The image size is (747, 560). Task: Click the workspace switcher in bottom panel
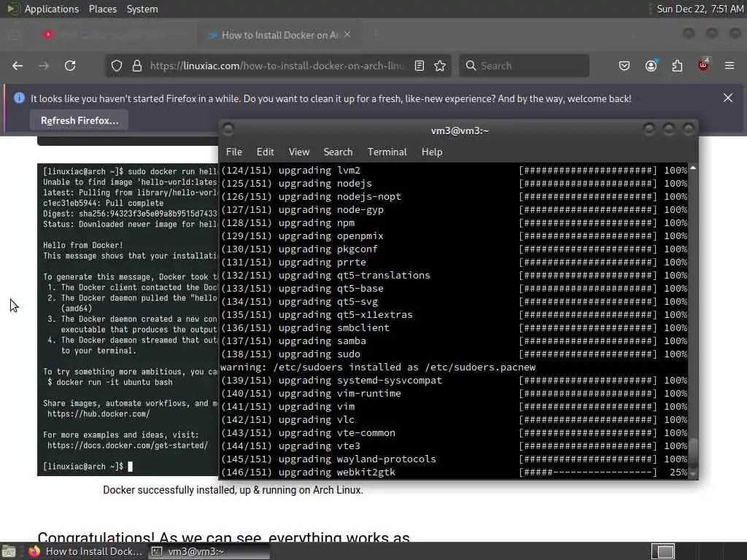pos(664,551)
